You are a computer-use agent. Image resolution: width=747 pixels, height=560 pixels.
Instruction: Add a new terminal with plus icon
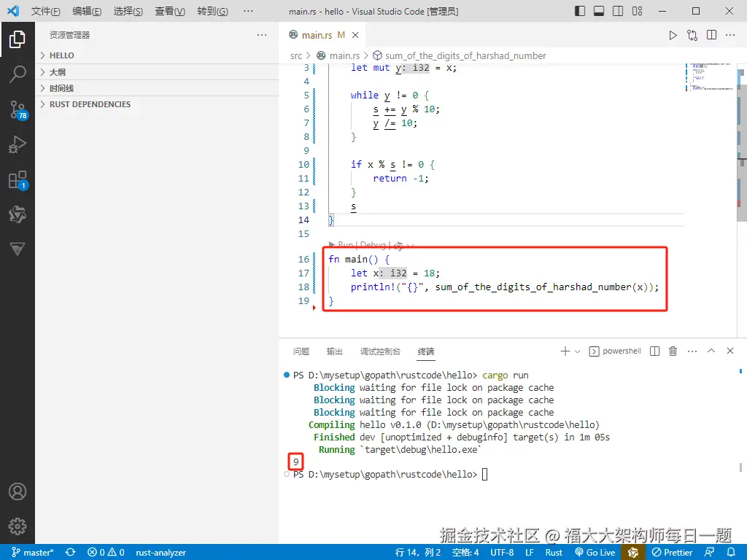click(565, 351)
